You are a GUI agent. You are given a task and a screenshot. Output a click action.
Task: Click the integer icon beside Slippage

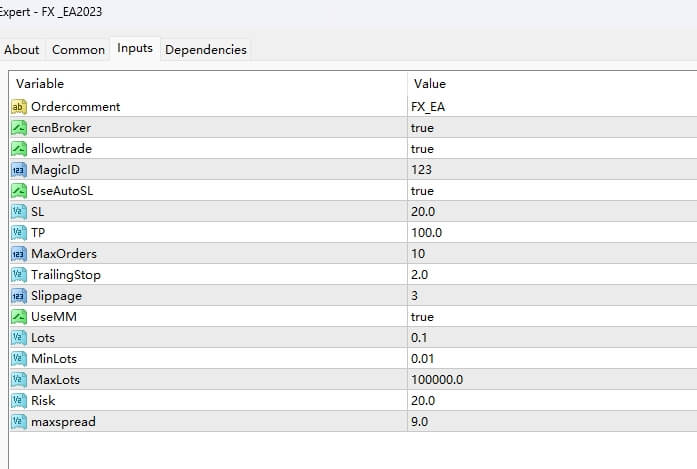19,295
